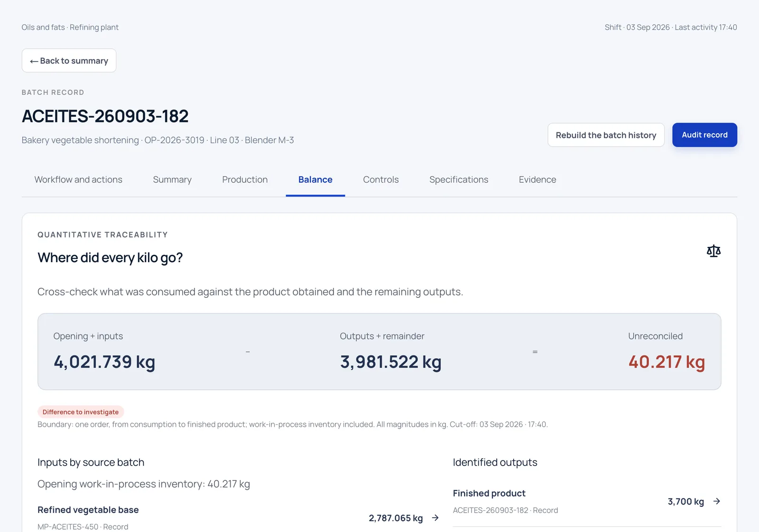
Task: Click the 4,021.739 kg opening inputs value
Action: (104, 362)
